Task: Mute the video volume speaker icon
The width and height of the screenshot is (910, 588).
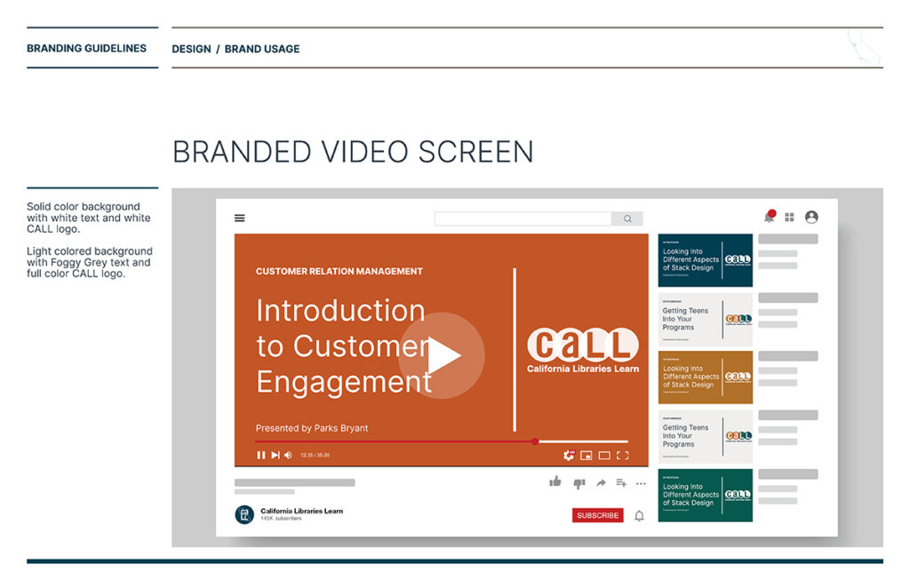Action: click(x=289, y=455)
